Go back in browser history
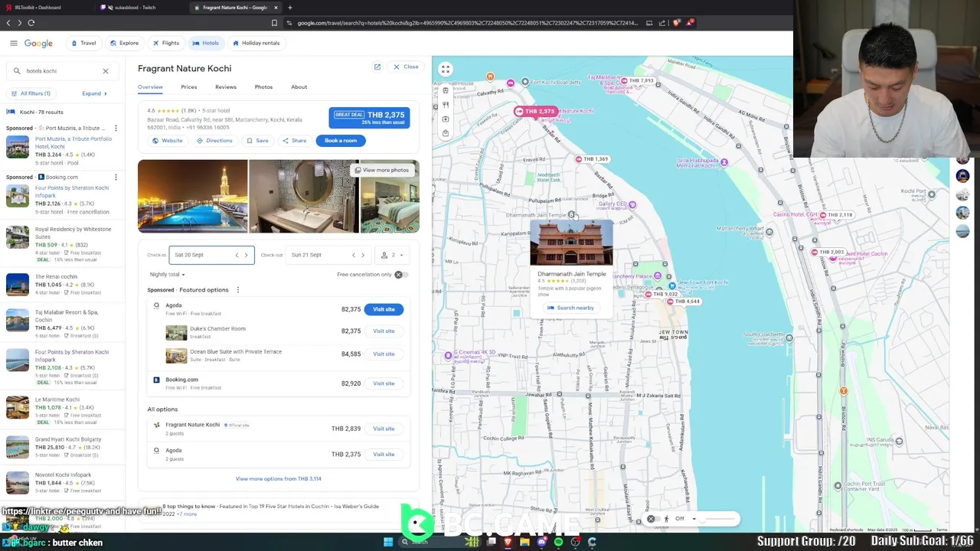Screen dimensions: 980x551 pos(8,23)
